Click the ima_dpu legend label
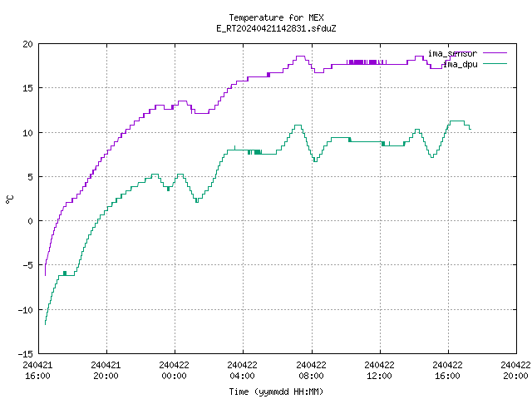 click(460, 64)
